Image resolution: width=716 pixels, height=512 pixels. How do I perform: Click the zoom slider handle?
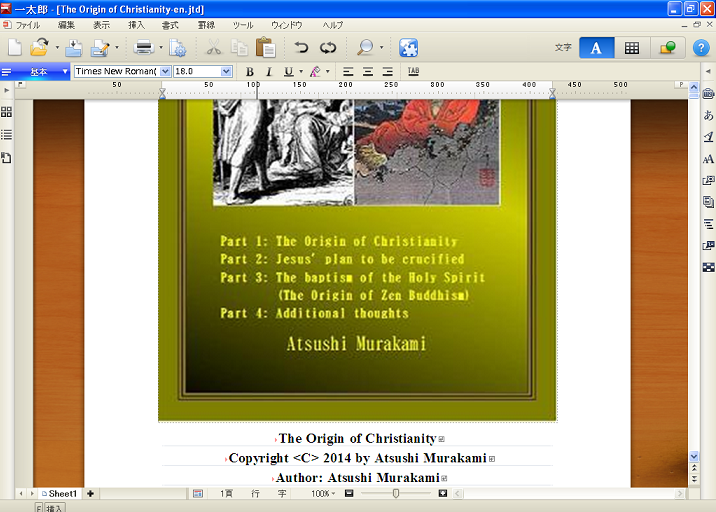coord(396,494)
